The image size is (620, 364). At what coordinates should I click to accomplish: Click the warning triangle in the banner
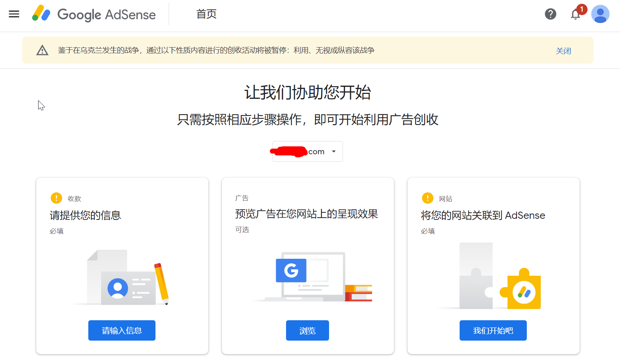point(42,50)
